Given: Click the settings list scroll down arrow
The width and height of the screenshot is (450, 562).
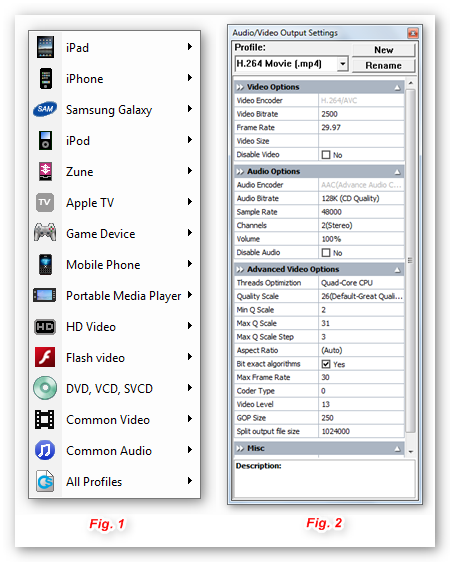Looking at the screenshot, I should point(411,452).
